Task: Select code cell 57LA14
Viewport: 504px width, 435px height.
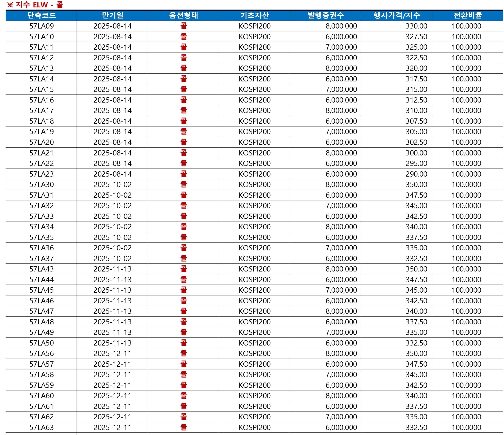Action: (42, 79)
